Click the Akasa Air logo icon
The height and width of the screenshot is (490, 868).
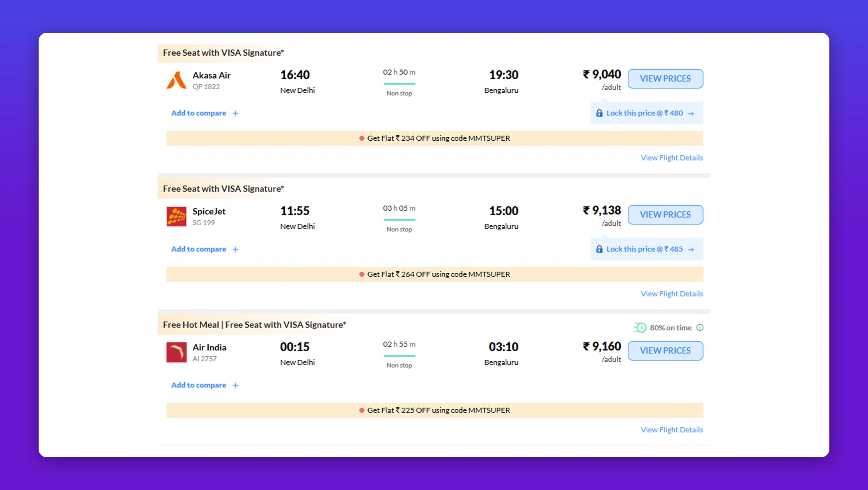[176, 80]
